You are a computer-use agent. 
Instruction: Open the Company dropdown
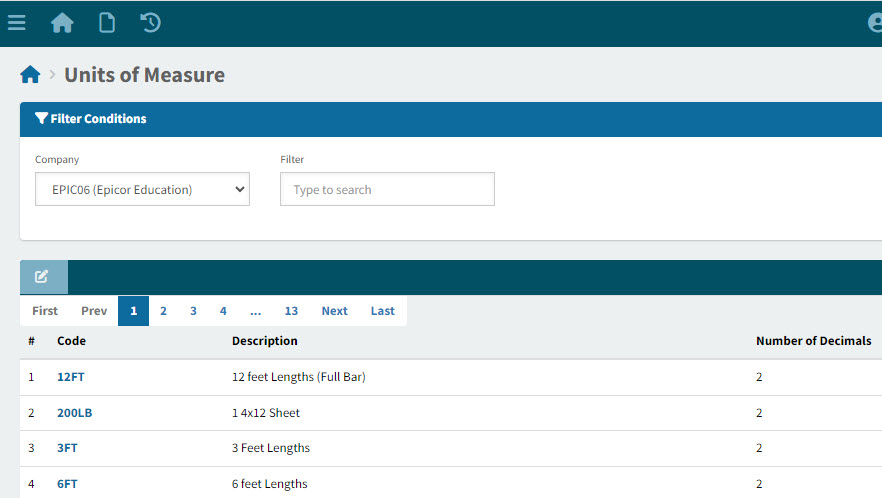tap(142, 189)
